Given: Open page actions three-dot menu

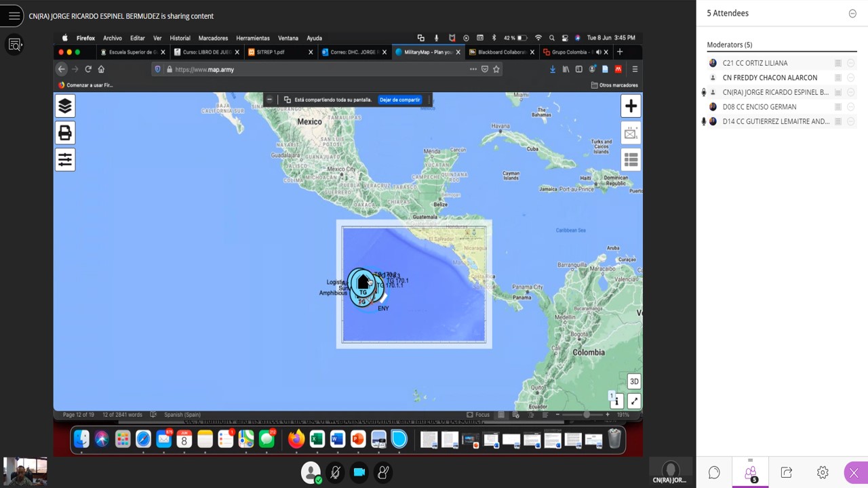Looking at the screenshot, I should click(x=473, y=69).
